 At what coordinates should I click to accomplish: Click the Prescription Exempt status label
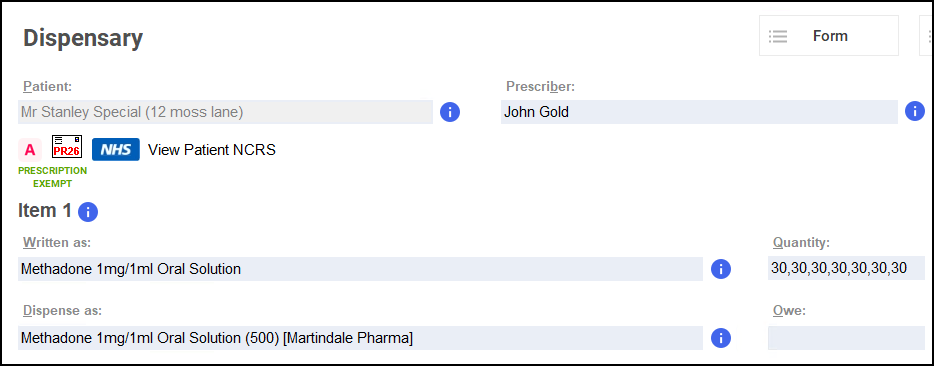pos(52,177)
